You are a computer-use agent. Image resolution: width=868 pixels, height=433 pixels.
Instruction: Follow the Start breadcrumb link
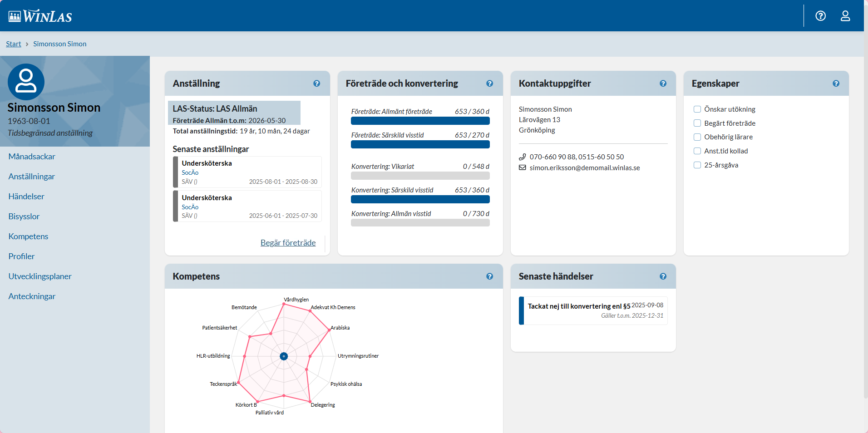(13, 44)
